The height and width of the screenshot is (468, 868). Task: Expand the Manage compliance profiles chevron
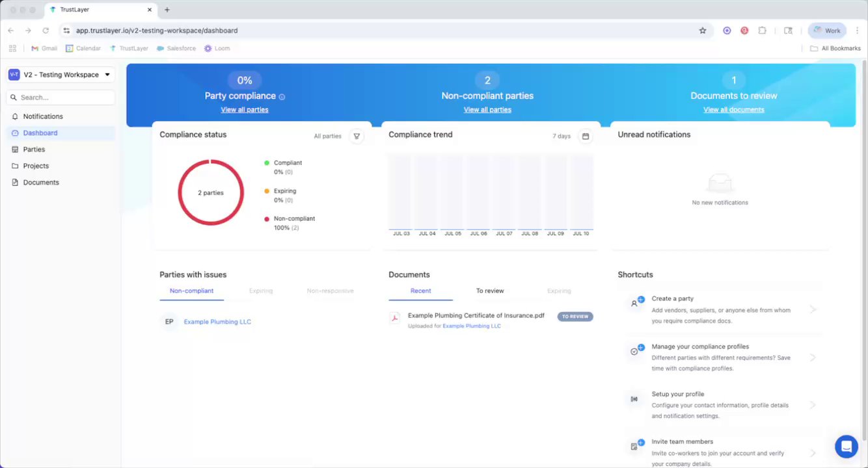point(813,357)
